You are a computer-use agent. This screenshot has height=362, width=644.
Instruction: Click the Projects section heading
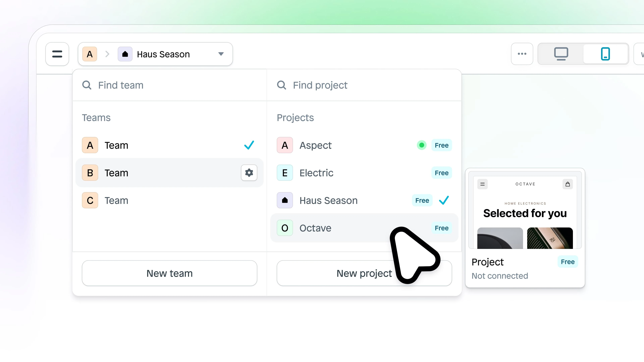(295, 118)
